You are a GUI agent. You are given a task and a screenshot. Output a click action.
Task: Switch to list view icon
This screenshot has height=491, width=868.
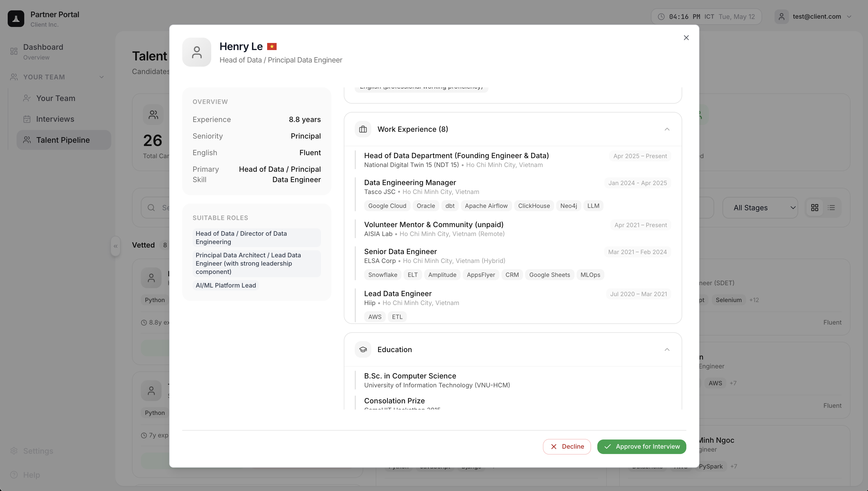click(831, 208)
